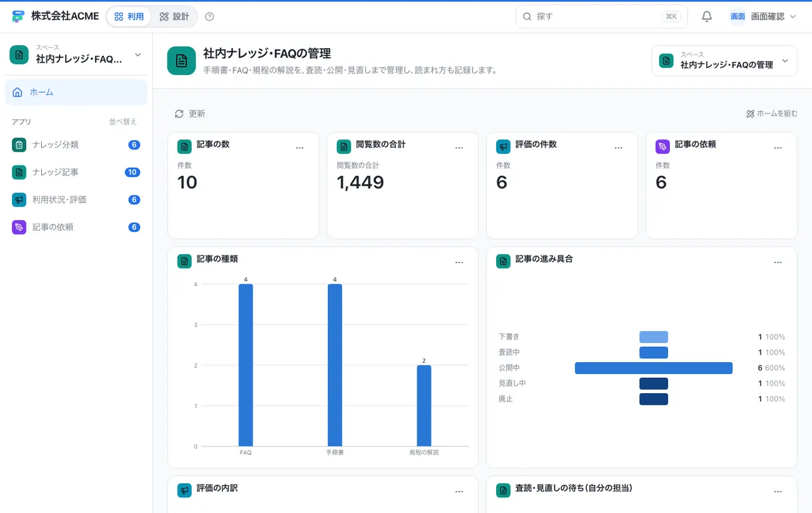The width and height of the screenshot is (812, 513).
Task: Click the home icon in the sidebar
Action: (17, 92)
